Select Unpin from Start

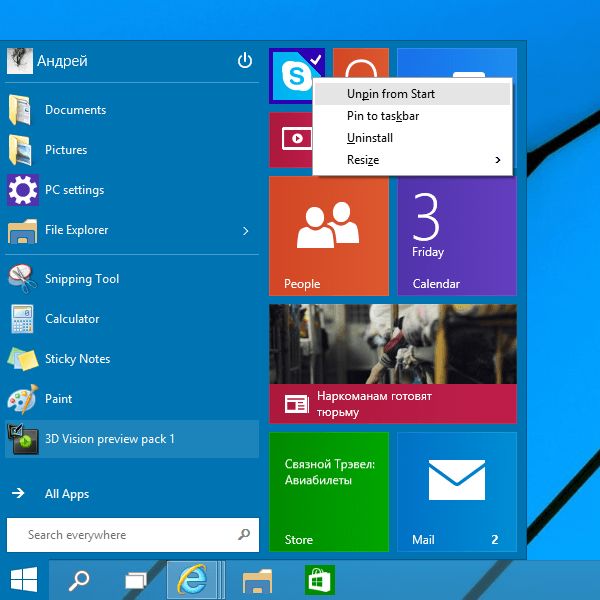[391, 94]
